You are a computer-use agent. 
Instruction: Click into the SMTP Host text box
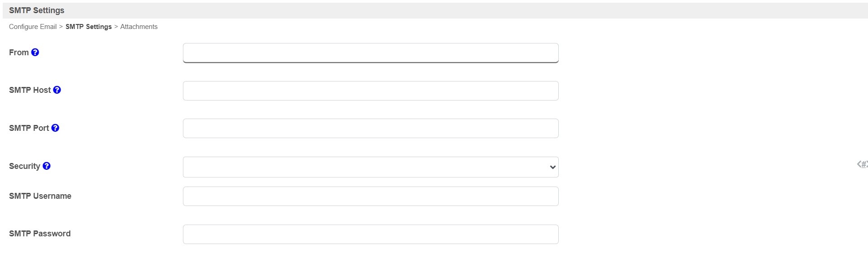[x=370, y=91]
